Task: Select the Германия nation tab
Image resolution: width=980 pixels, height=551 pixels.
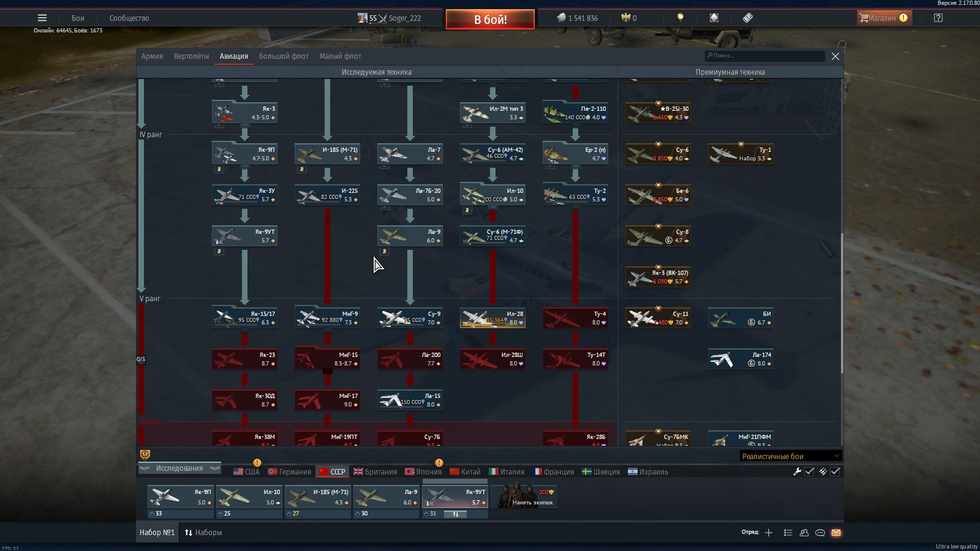Action: pyautogui.click(x=290, y=471)
